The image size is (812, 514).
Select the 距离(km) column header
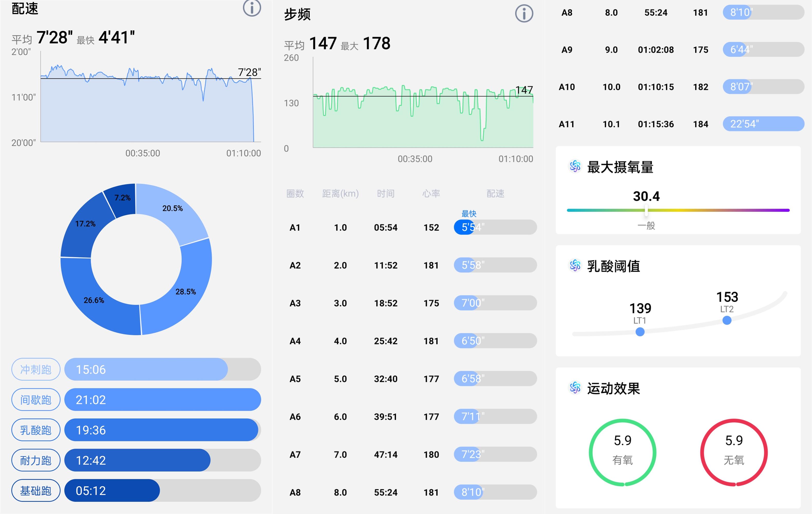click(339, 193)
